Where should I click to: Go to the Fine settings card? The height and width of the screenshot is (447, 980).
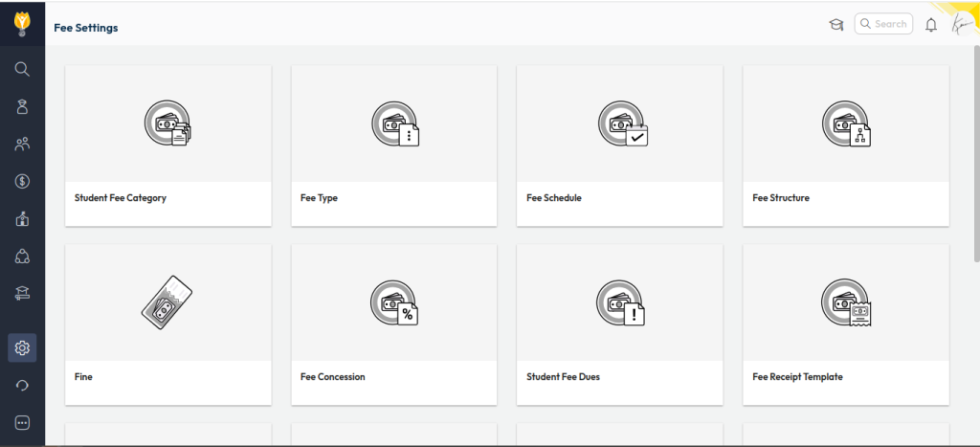click(167, 324)
